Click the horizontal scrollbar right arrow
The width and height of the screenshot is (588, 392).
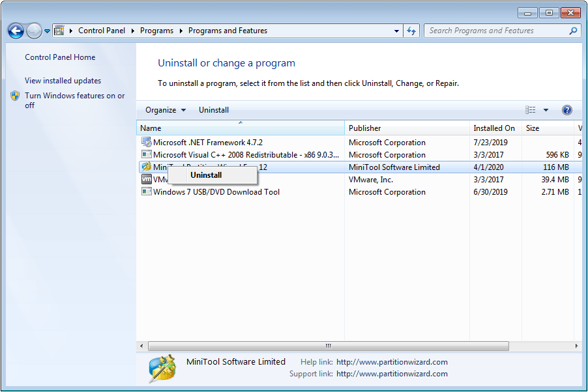click(x=577, y=346)
